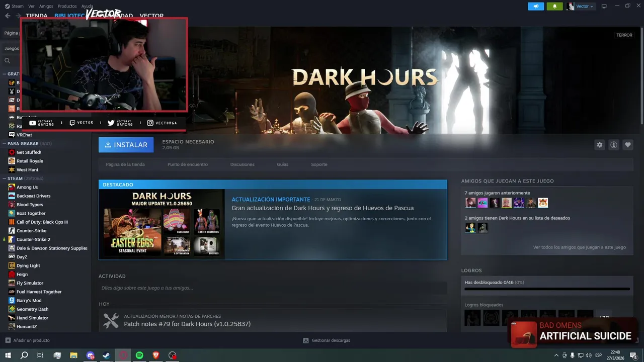Click the West Hunt game icon

(x=12, y=170)
